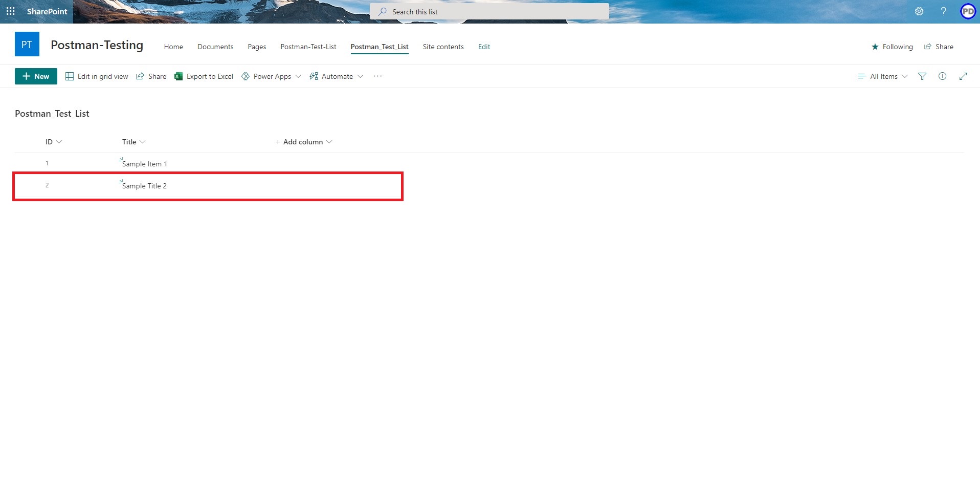Open the Postman-Test-List navigation tab

[x=308, y=47]
